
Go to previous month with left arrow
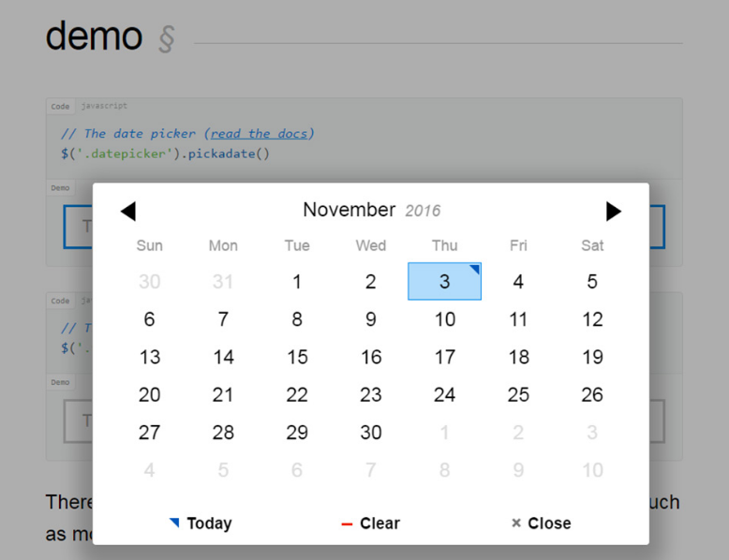pos(128,212)
